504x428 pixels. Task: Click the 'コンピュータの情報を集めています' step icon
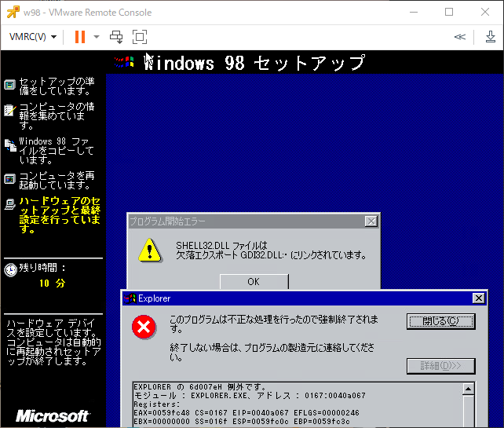(x=9, y=110)
